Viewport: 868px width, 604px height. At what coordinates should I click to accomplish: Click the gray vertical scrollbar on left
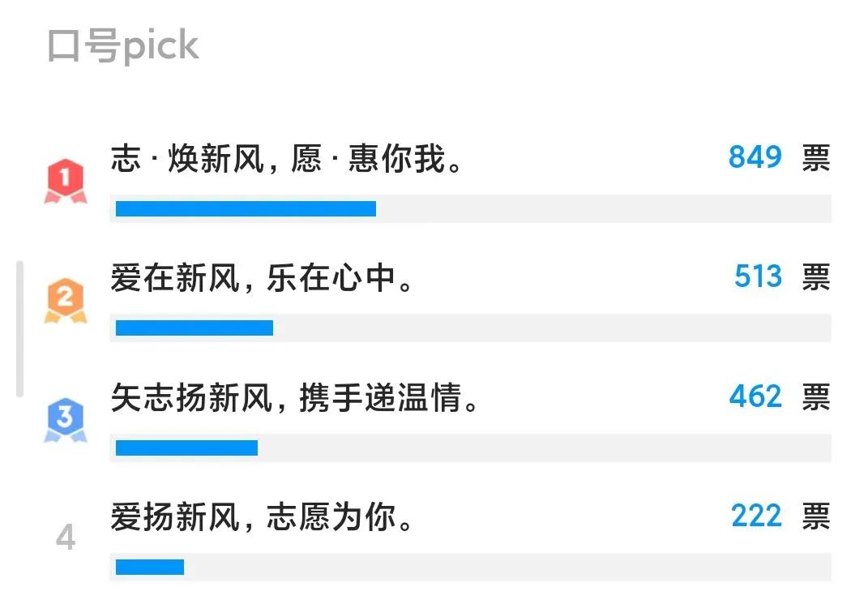click(x=20, y=329)
